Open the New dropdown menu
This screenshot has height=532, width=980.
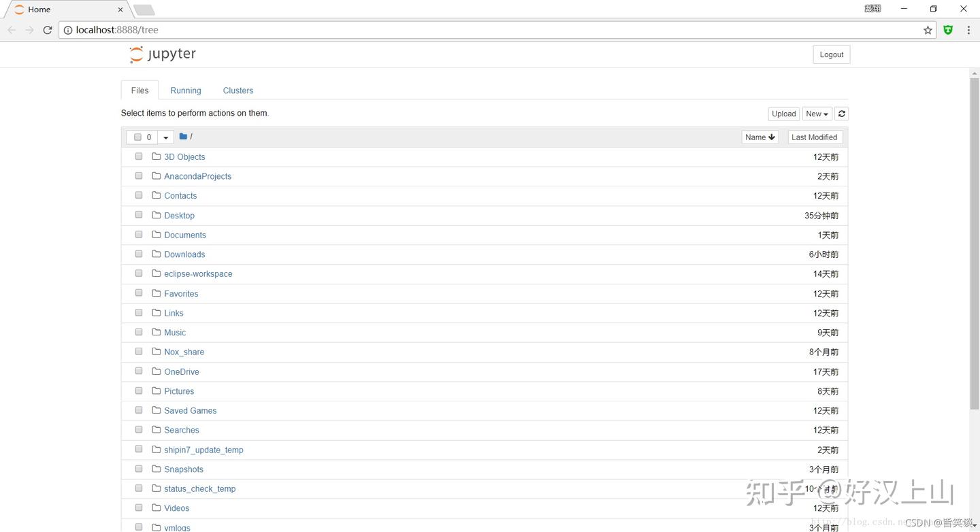tap(817, 114)
